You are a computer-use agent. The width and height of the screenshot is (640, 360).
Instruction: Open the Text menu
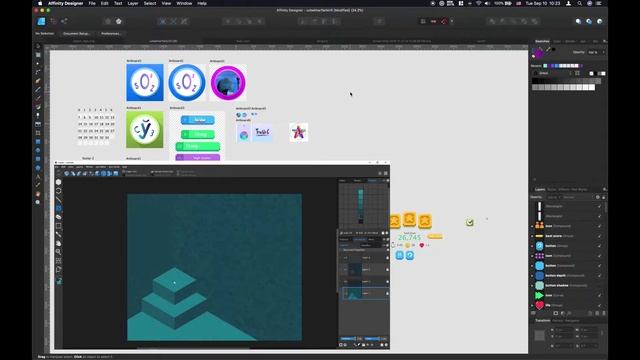tap(118, 3)
